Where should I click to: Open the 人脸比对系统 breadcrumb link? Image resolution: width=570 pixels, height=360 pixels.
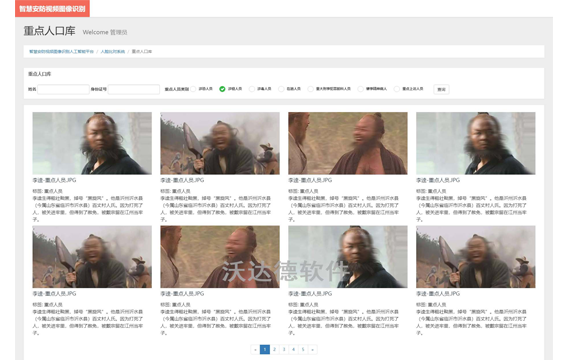113,52
